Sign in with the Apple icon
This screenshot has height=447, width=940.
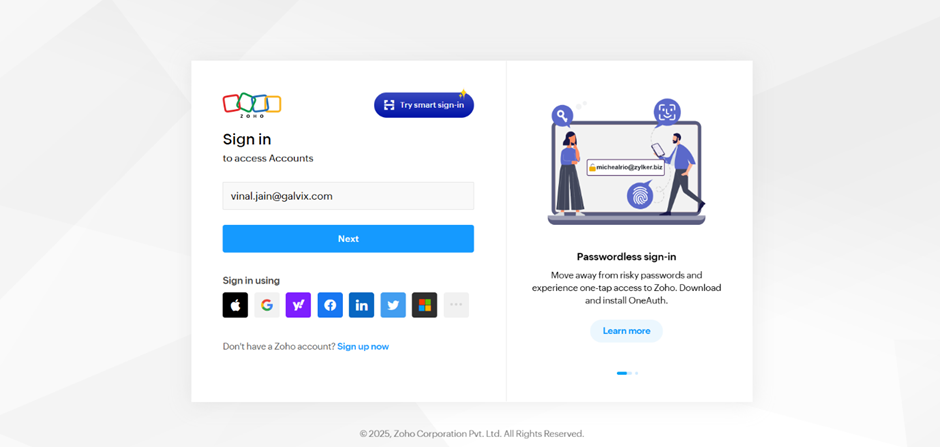click(x=235, y=305)
